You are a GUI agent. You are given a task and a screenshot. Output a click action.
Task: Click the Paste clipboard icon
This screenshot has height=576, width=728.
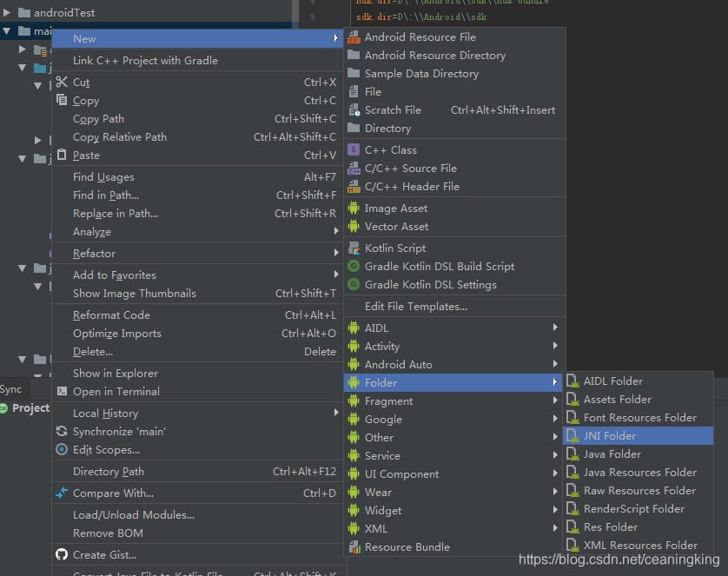coord(62,155)
